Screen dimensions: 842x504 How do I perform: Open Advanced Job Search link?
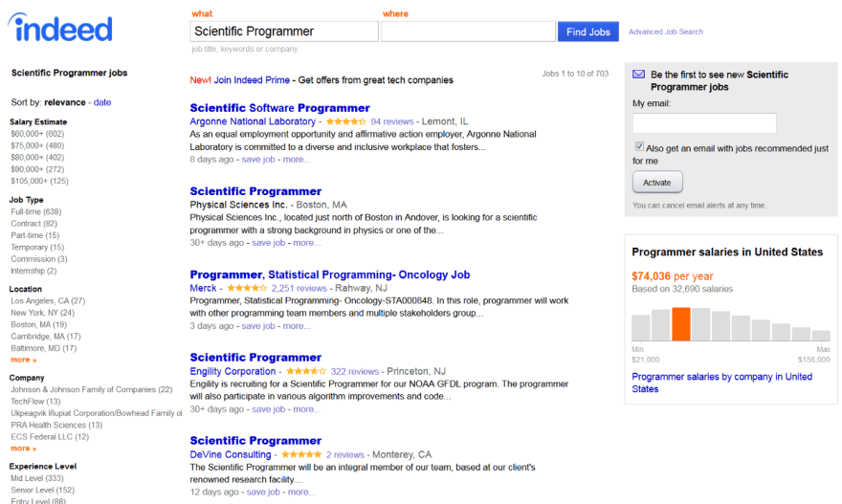click(x=665, y=32)
